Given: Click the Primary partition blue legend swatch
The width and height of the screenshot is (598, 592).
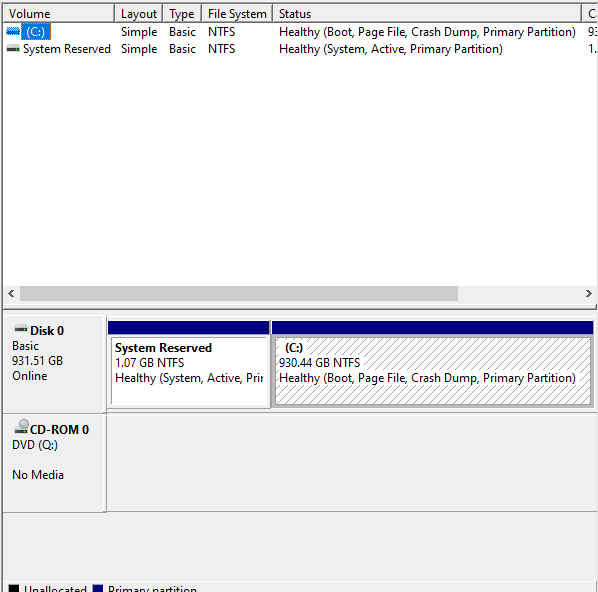Looking at the screenshot, I should click(x=98, y=588).
